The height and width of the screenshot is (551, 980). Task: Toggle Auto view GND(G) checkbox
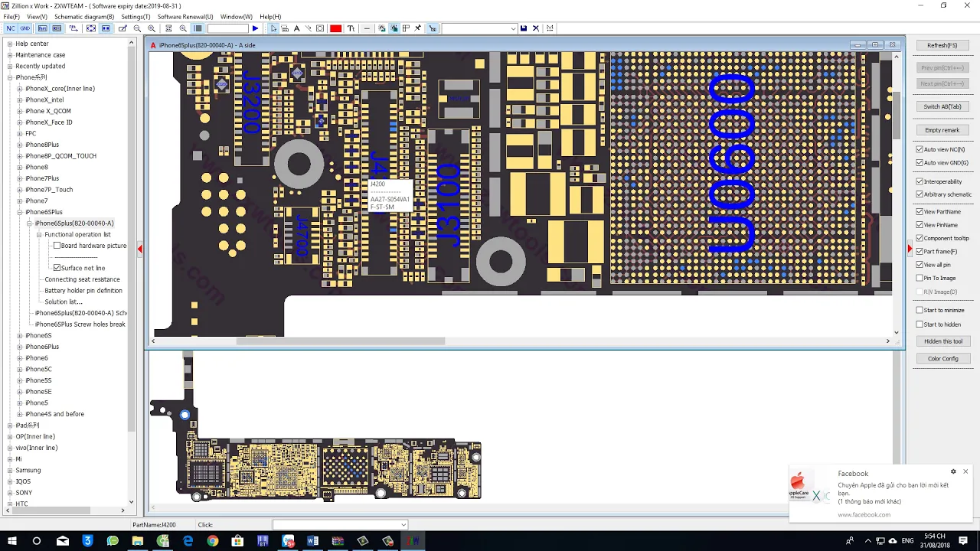(920, 162)
